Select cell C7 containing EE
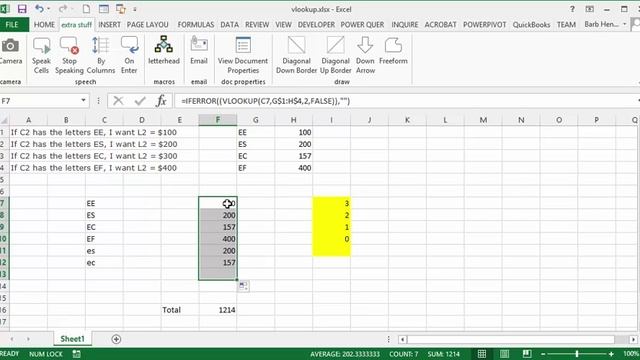The image size is (640, 360). point(104,203)
